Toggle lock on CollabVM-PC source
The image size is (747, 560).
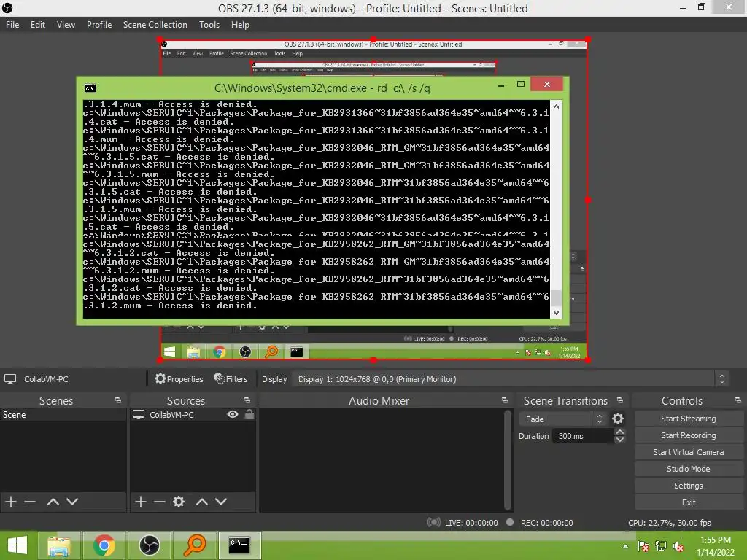click(249, 414)
